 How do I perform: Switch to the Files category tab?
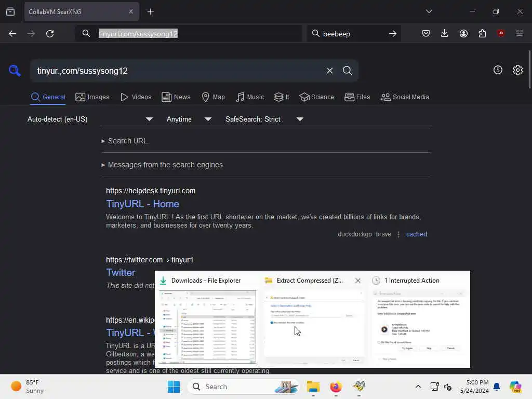[357, 97]
